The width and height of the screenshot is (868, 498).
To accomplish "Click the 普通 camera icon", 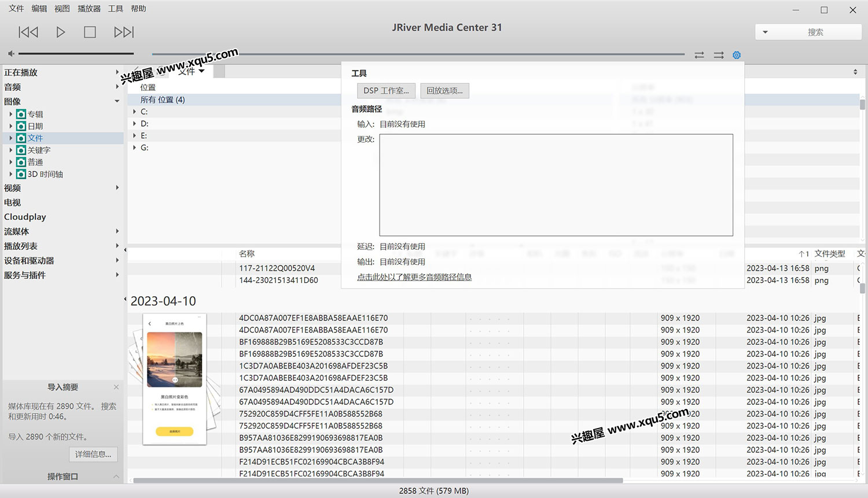I will 21,163.
